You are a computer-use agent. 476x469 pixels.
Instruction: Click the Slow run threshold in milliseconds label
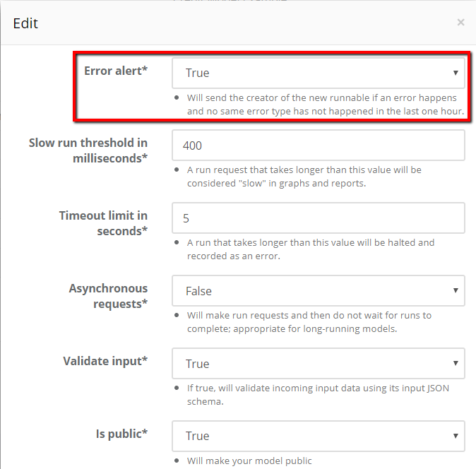[x=88, y=150]
